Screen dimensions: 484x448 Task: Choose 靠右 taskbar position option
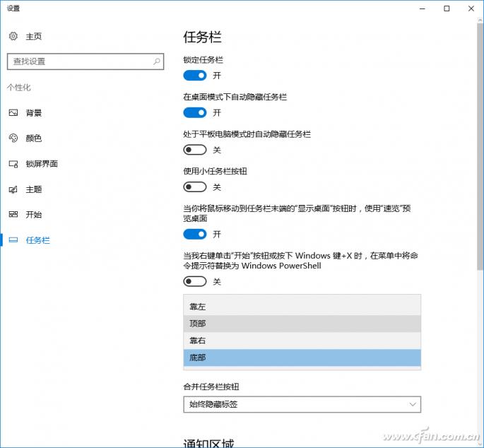click(302, 341)
